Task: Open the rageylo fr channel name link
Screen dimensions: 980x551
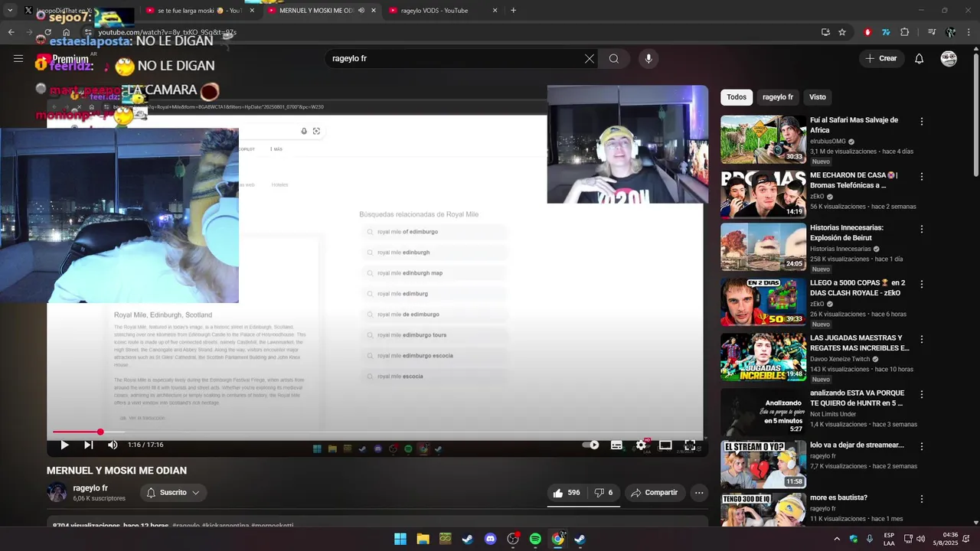Action: (90, 488)
